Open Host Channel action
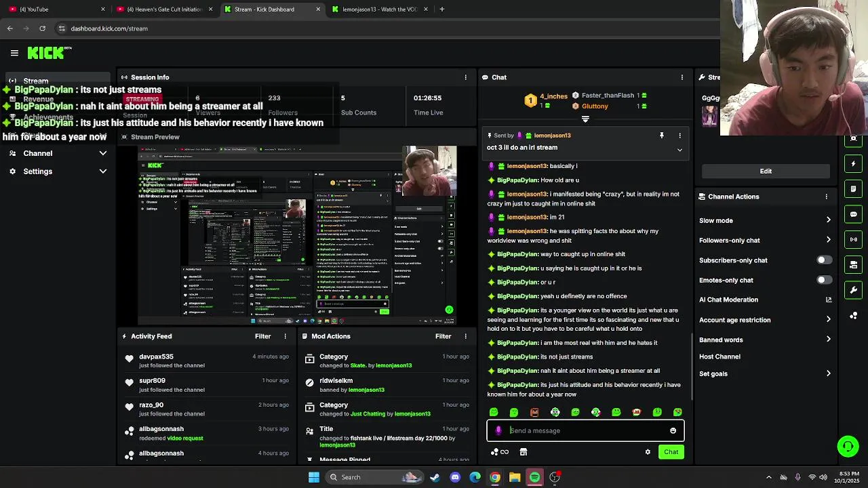Viewport: 868px width, 488px height. click(x=719, y=357)
